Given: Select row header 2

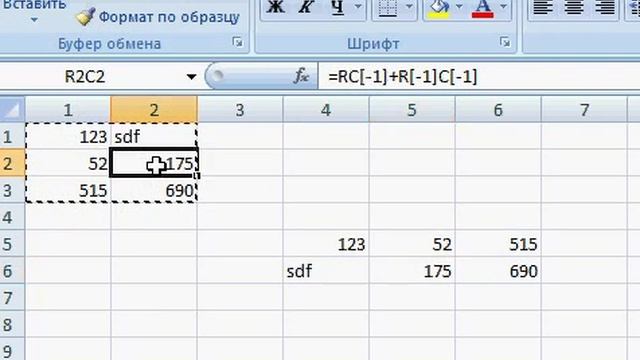Looking at the screenshot, I should coord(12,163).
